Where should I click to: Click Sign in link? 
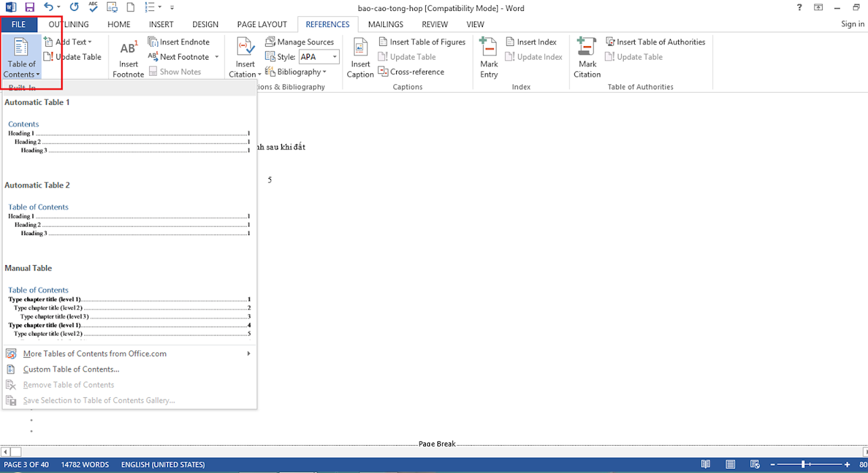tap(852, 24)
